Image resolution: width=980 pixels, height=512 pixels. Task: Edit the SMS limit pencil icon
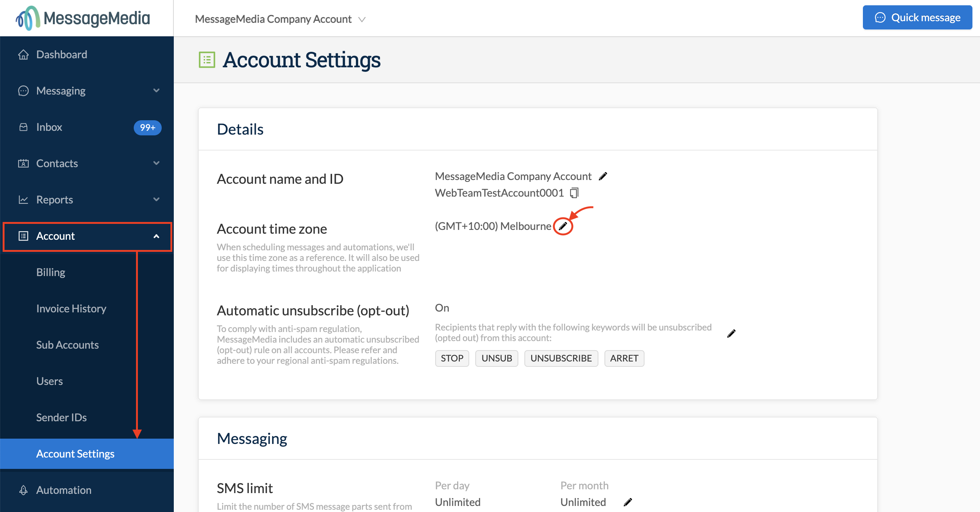pos(628,502)
